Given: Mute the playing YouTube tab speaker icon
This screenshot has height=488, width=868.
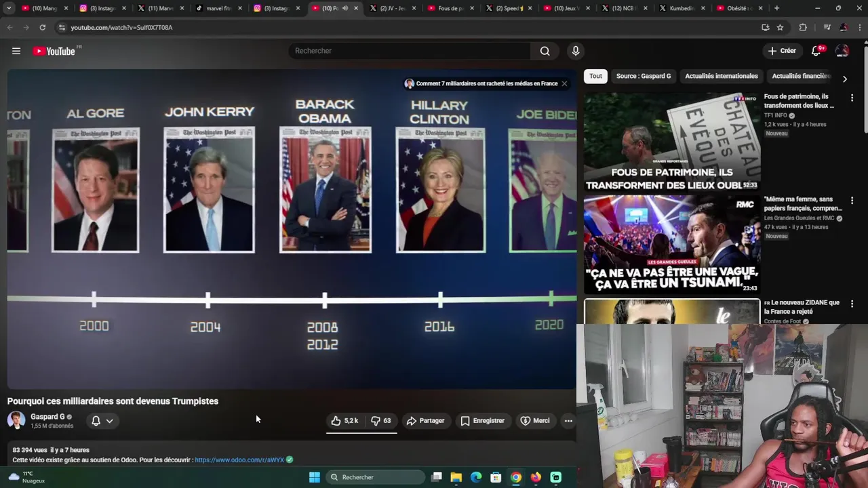Looking at the screenshot, I should tap(345, 8).
